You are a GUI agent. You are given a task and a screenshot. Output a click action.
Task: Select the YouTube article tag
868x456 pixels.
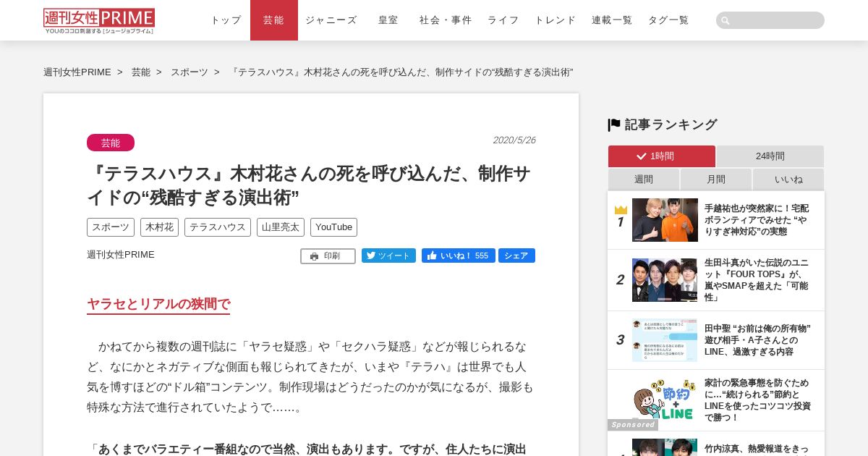333,227
